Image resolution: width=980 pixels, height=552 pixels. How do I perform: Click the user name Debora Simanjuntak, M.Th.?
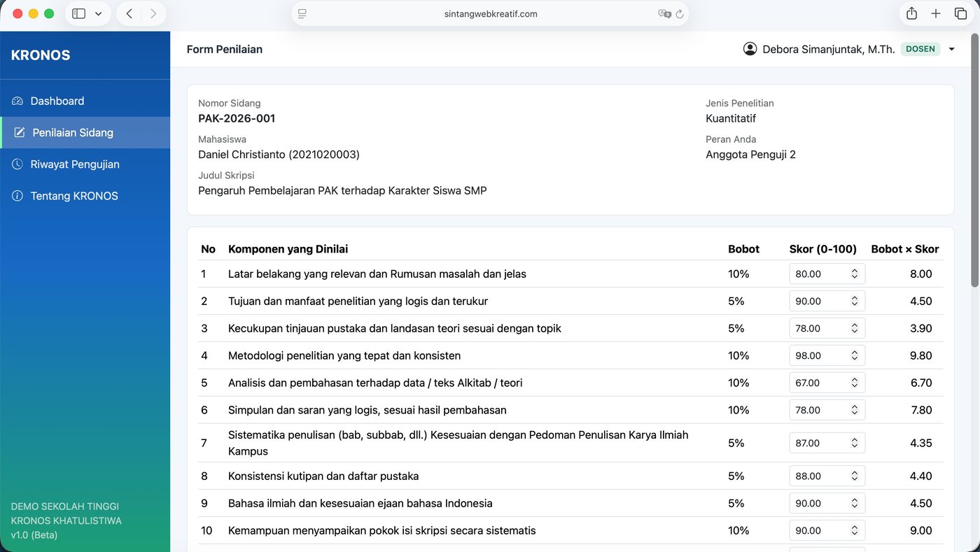pos(829,49)
